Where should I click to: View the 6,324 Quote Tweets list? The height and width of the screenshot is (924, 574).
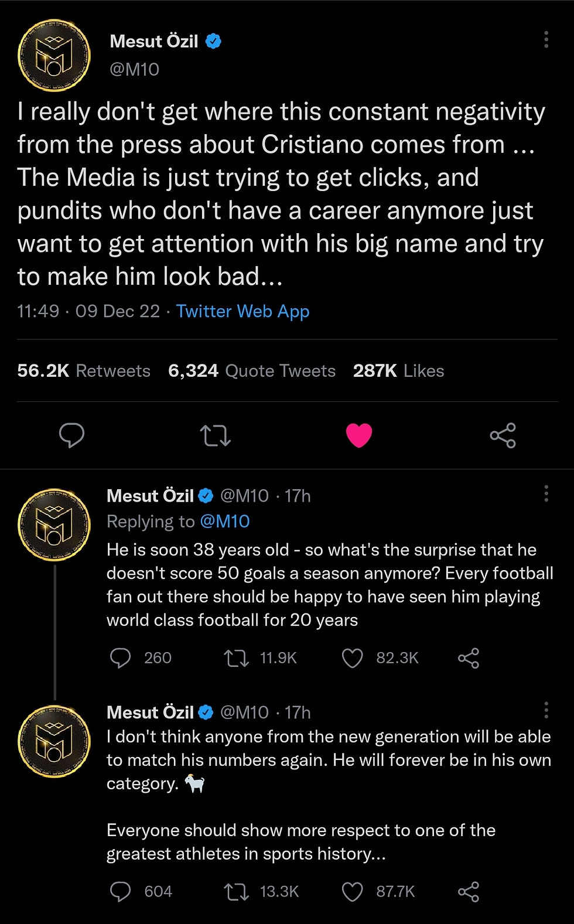pyautogui.click(x=252, y=371)
